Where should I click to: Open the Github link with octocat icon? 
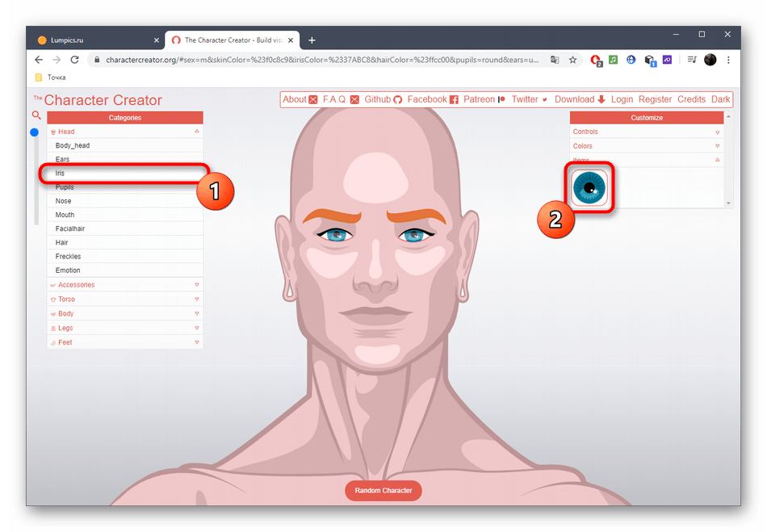[383, 99]
